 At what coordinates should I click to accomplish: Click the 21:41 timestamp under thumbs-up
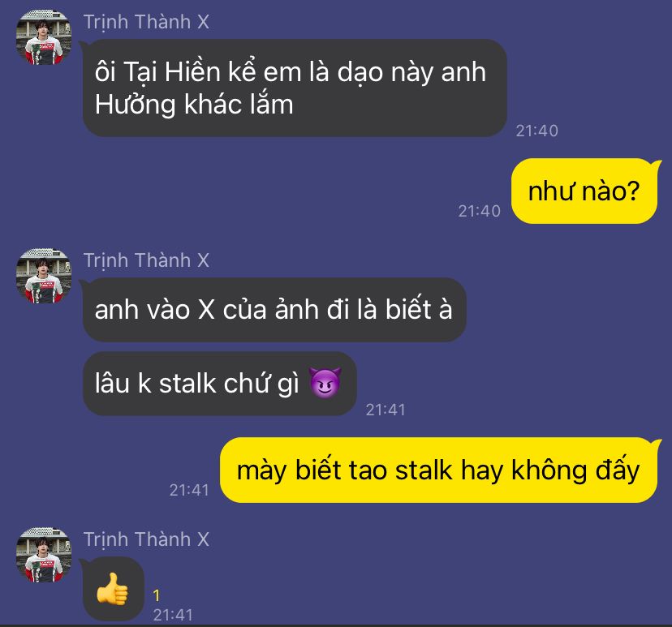click(x=173, y=615)
